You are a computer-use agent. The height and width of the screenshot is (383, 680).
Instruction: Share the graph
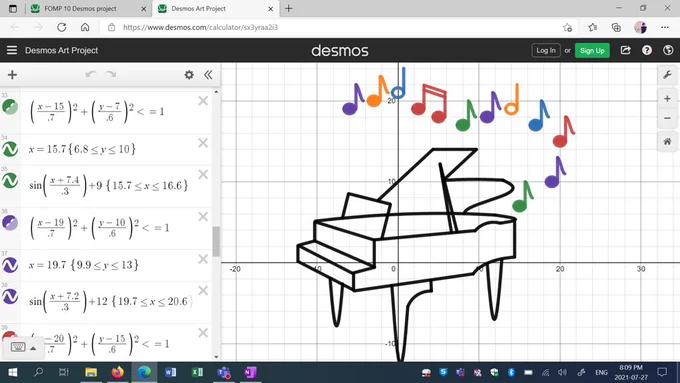coord(625,50)
